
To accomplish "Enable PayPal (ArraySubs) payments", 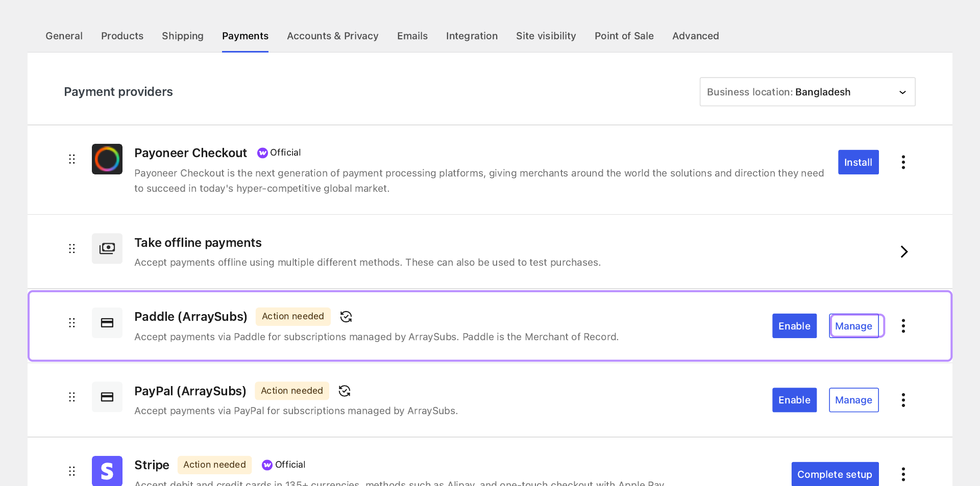I will tap(795, 400).
